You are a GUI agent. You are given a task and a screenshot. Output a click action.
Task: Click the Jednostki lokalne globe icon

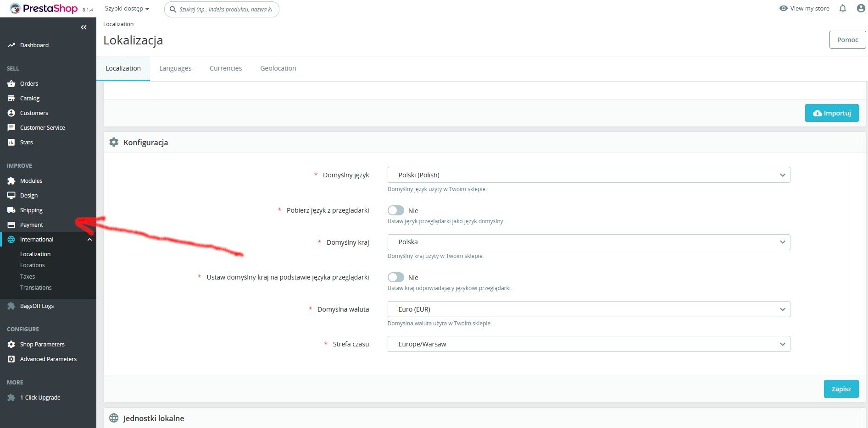114,418
